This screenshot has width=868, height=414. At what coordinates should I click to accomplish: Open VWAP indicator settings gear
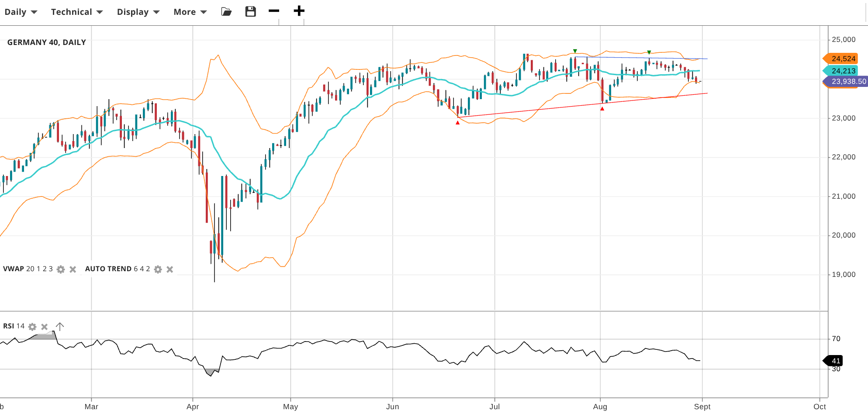pos(61,269)
